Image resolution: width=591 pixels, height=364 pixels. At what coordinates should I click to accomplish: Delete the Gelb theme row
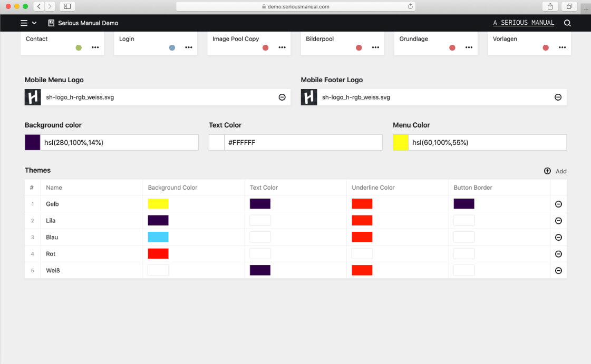559,204
